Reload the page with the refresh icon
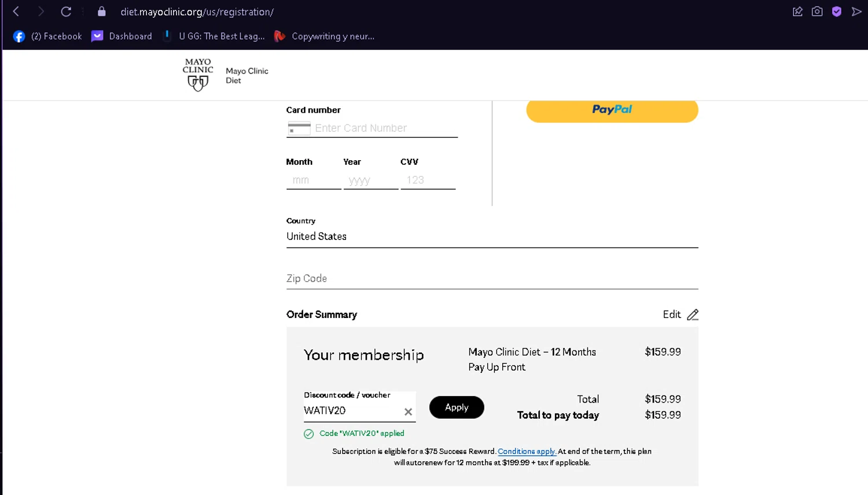This screenshot has width=868, height=495. tap(66, 12)
